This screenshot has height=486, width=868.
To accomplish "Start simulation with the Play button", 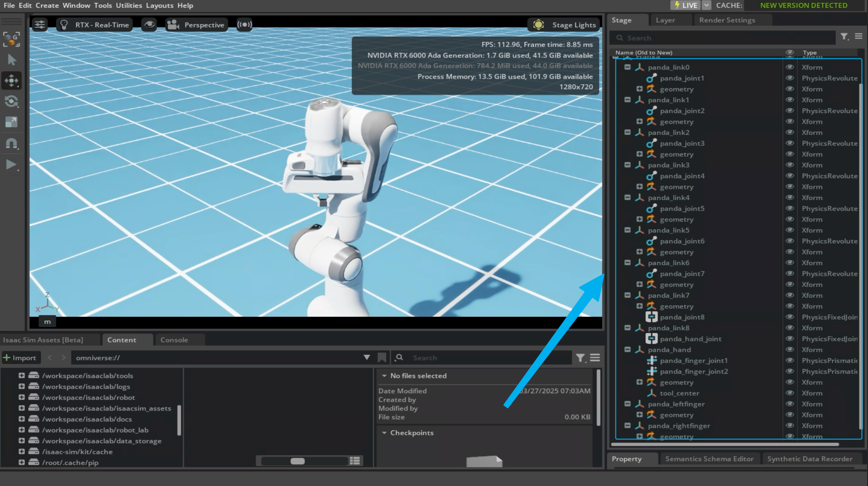I will [12, 165].
